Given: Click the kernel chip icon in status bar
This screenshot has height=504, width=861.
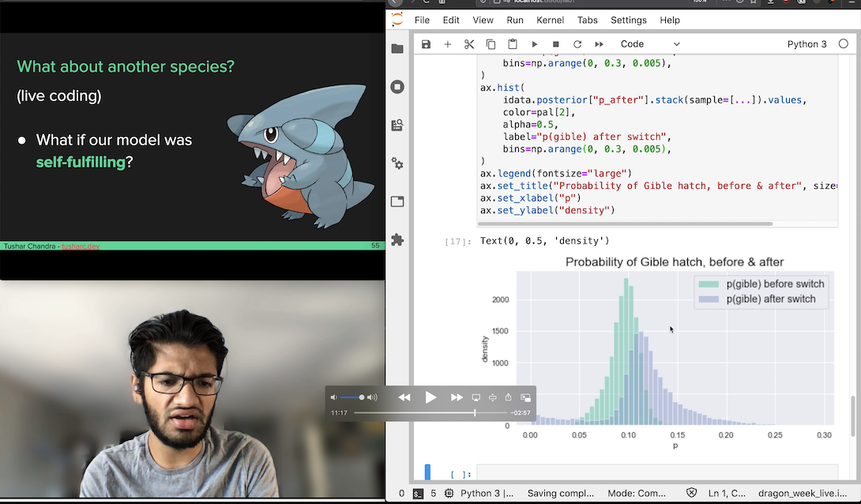Looking at the screenshot, I should tap(449, 493).
